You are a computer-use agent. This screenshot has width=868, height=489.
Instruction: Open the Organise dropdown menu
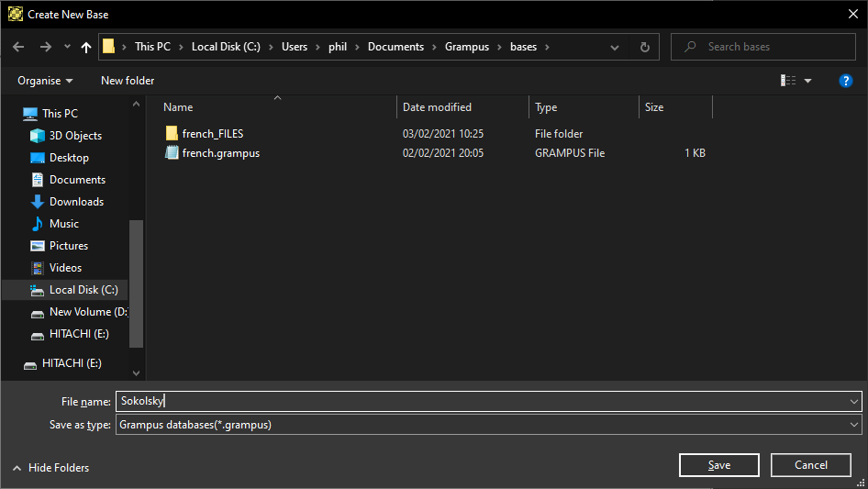(45, 81)
